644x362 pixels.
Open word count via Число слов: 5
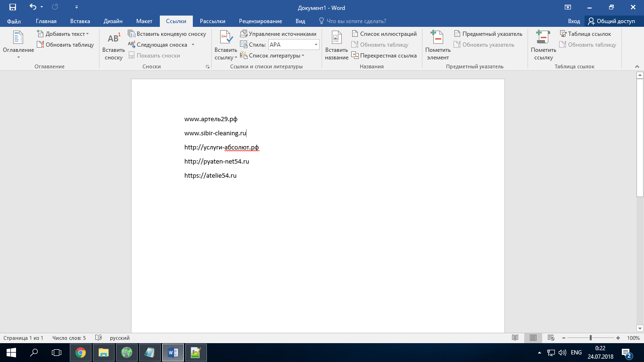coord(69,338)
